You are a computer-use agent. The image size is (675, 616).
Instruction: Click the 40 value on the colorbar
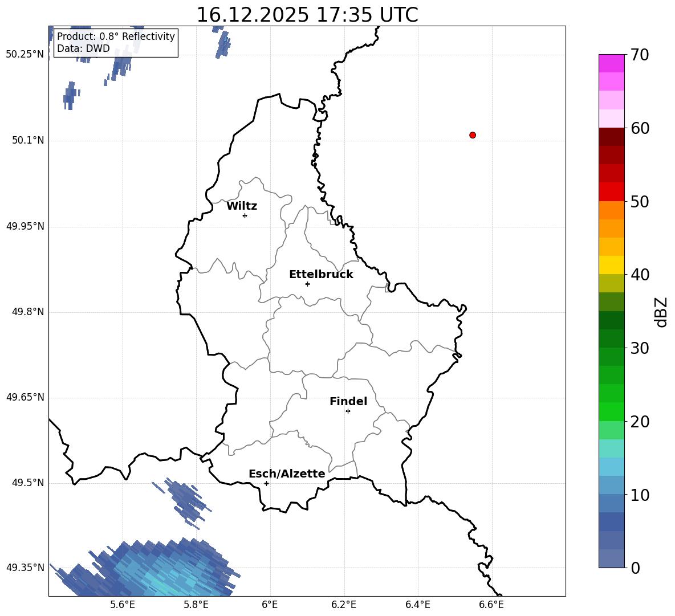click(x=640, y=275)
